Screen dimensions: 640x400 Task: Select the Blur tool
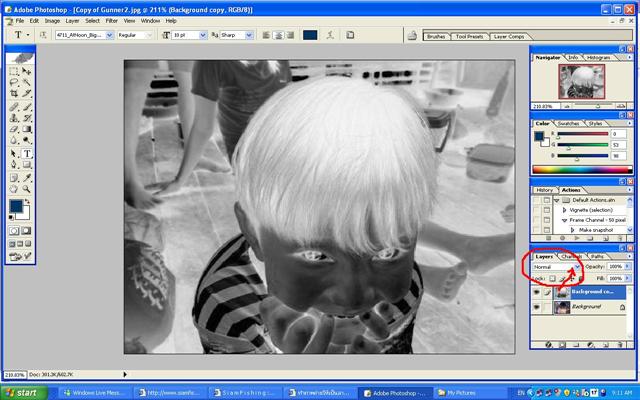14,140
